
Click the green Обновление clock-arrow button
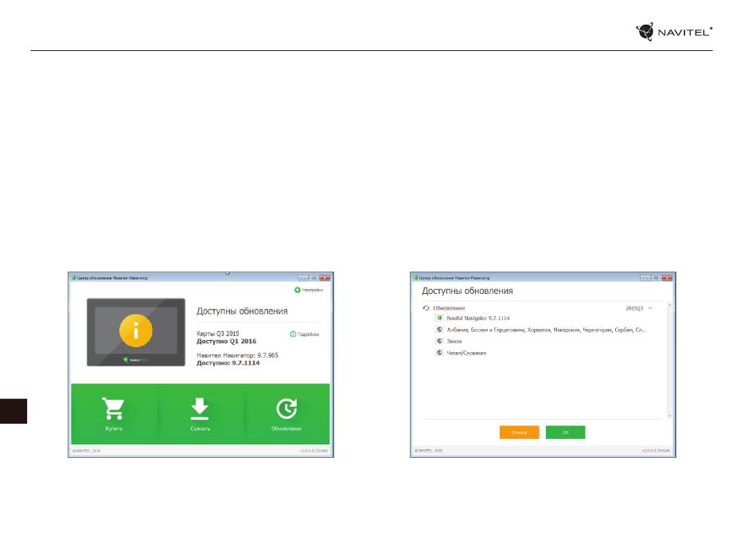286,414
